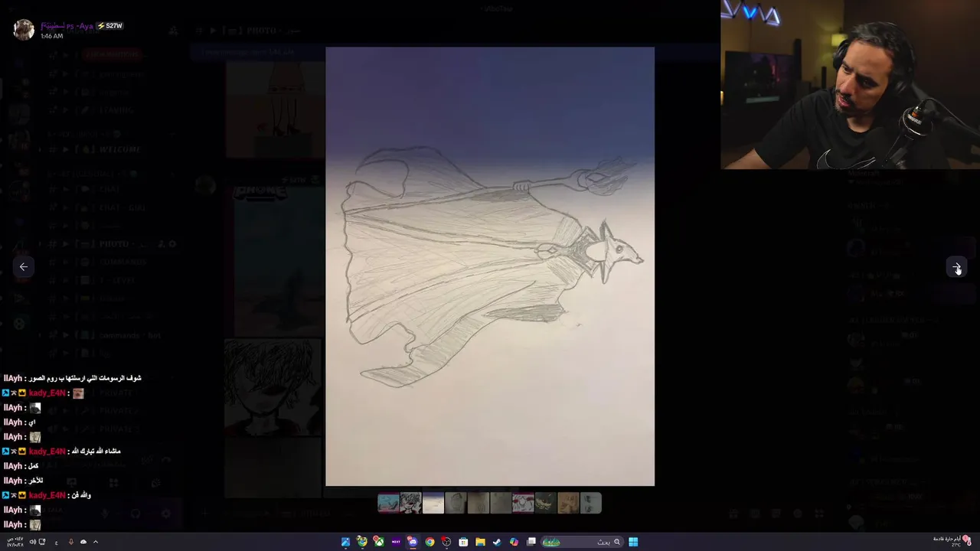Open the clock and date panel
The width and height of the screenshot is (980, 551).
(15, 542)
